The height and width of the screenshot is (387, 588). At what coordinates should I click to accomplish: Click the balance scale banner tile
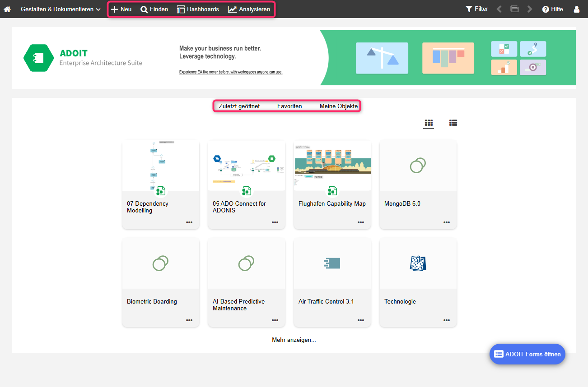pyautogui.click(x=382, y=58)
